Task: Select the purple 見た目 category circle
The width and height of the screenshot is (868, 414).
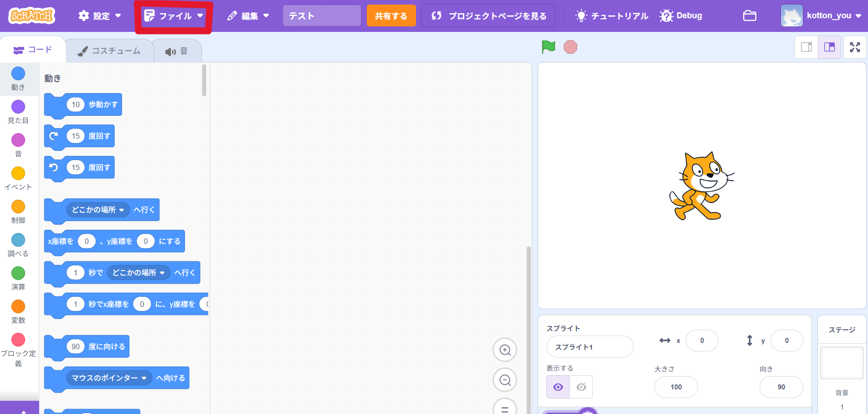Action: 18,107
